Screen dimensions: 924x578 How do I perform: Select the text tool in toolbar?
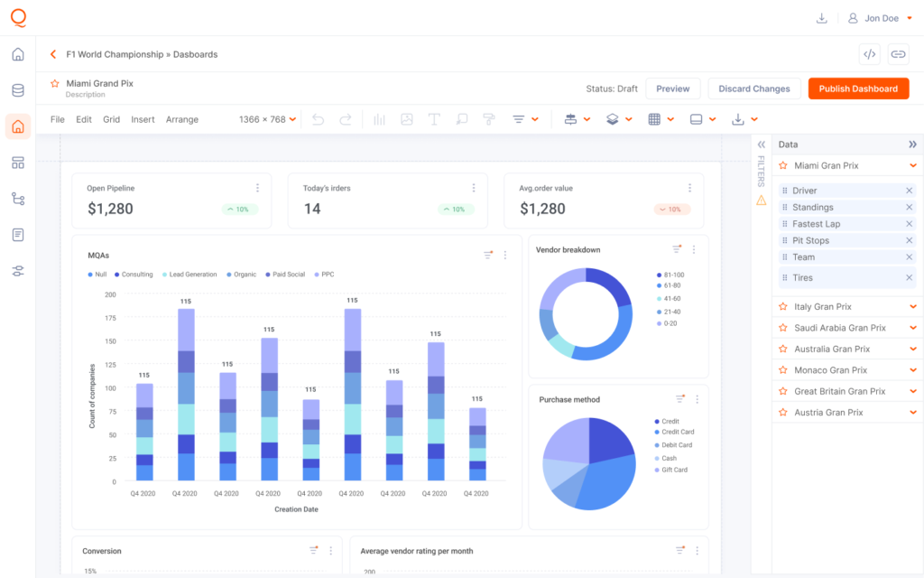click(x=433, y=119)
